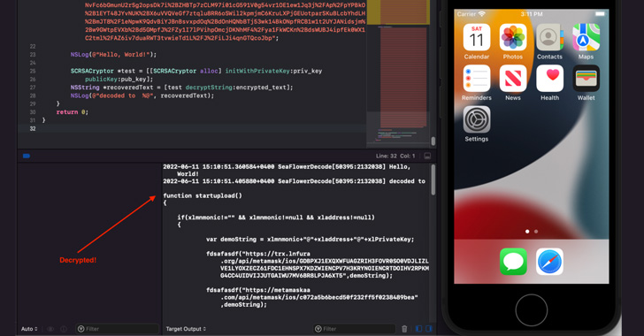Open the Wallet app
Image resolution: width=644 pixels, height=336 pixels.
(586, 79)
